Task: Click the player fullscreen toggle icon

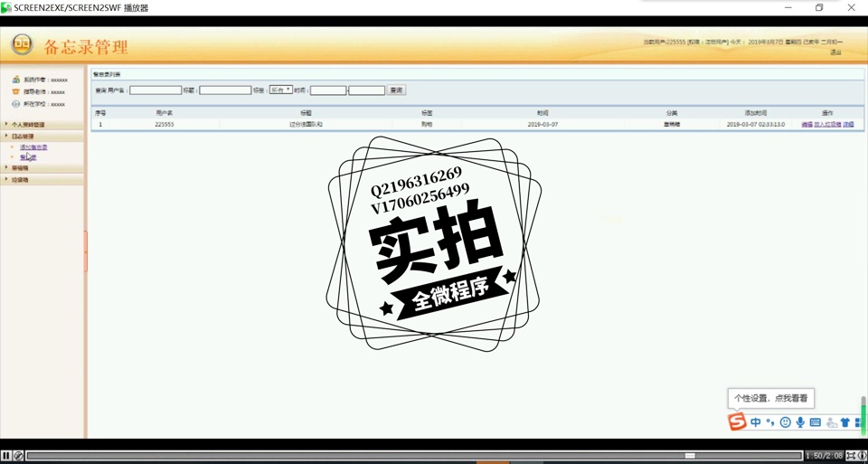Action: (x=852, y=456)
